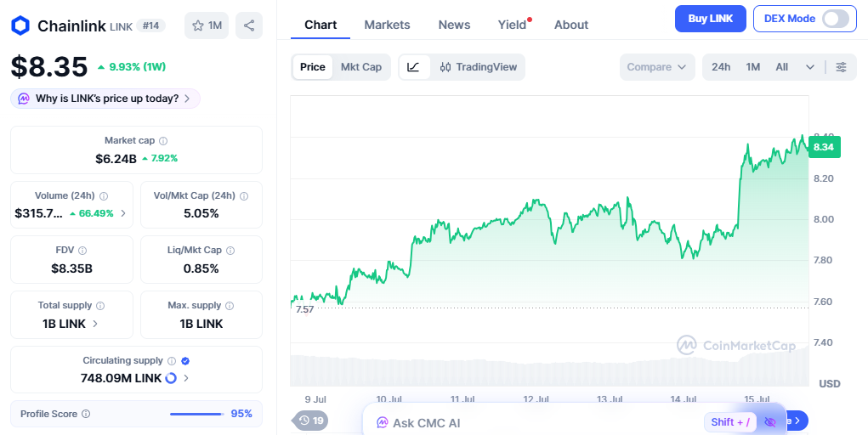Click the circulating supply ring chart icon
This screenshot has height=435, width=868.
171,378
